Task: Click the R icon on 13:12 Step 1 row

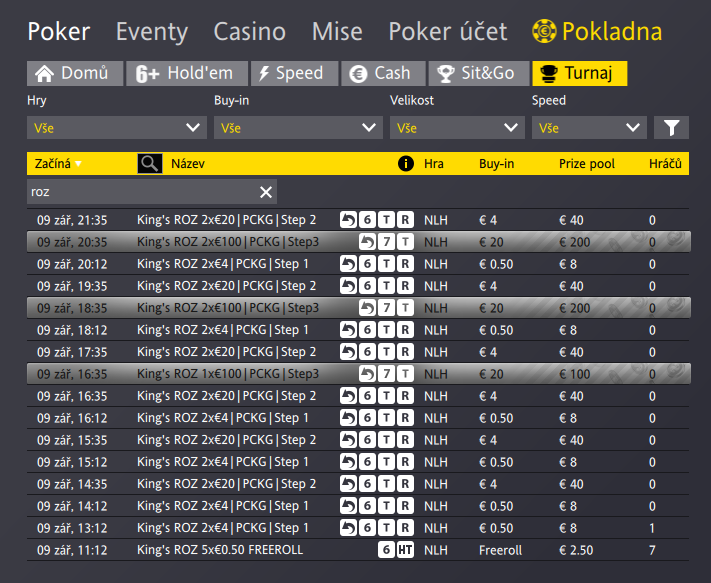Action: click(x=405, y=528)
